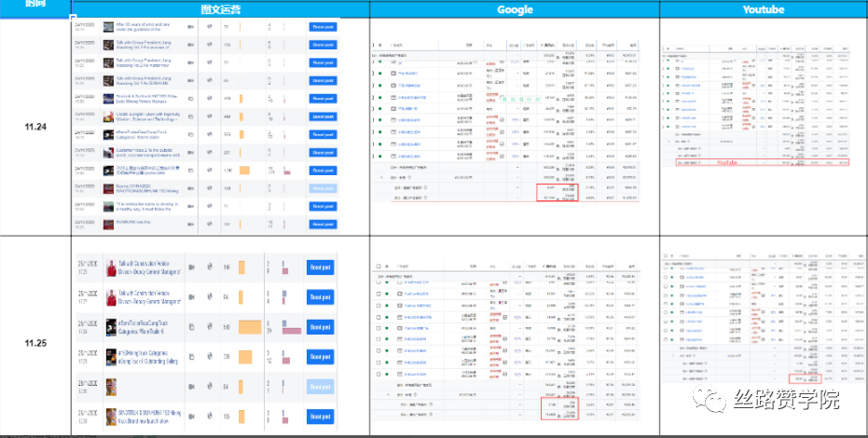Click Boost post for '#150MiningTruck Categories' row

pyautogui.click(x=321, y=358)
